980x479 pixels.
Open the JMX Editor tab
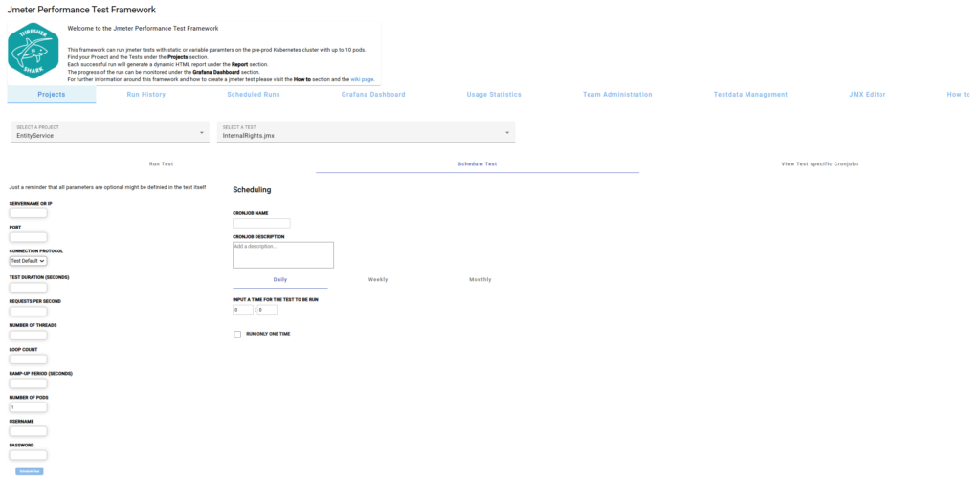click(867, 95)
